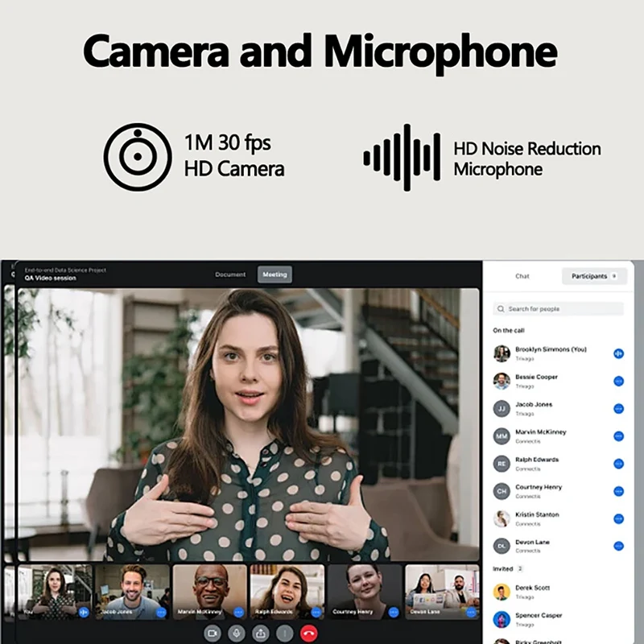Mute the microphone in call controls

[237, 634]
